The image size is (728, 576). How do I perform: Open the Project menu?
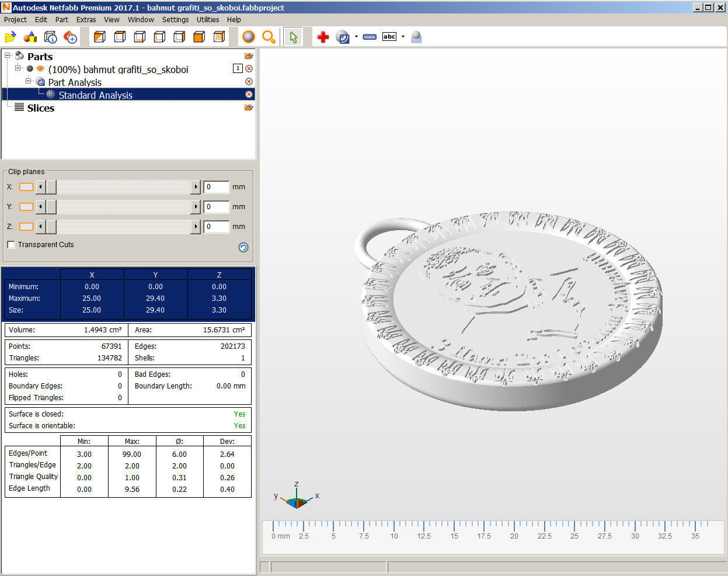pos(15,19)
